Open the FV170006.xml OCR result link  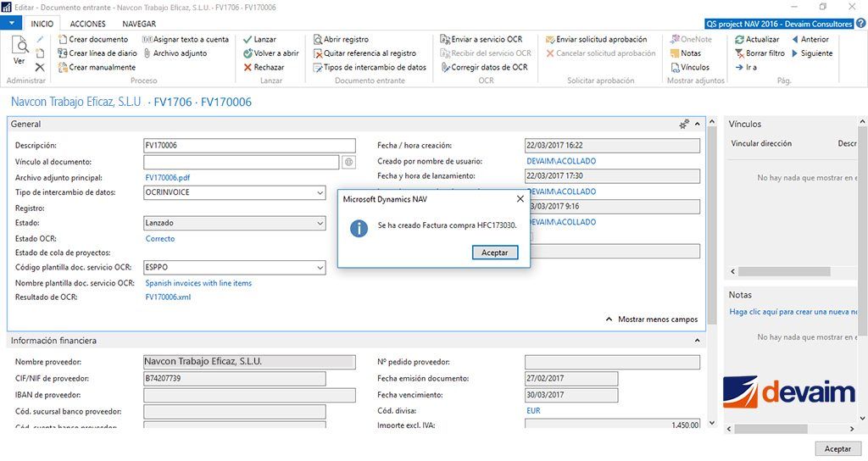coord(169,297)
